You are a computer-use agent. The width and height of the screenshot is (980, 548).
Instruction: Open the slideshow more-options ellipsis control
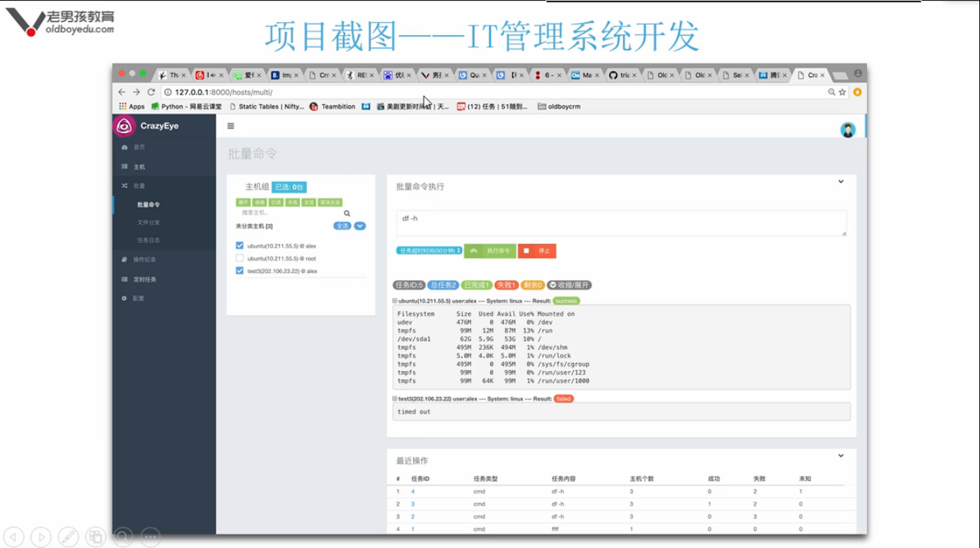click(150, 536)
